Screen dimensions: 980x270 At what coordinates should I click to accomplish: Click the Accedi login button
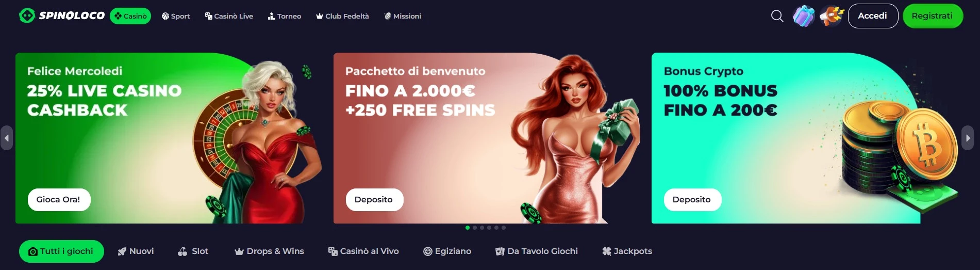coord(873,16)
